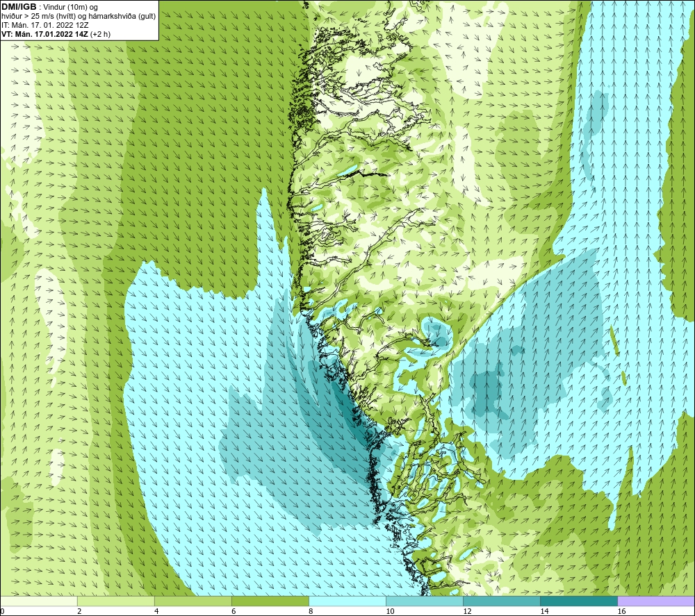695x616 pixels.
Task: Click the 4–6 m/s green legend swatch
Action: point(193,601)
